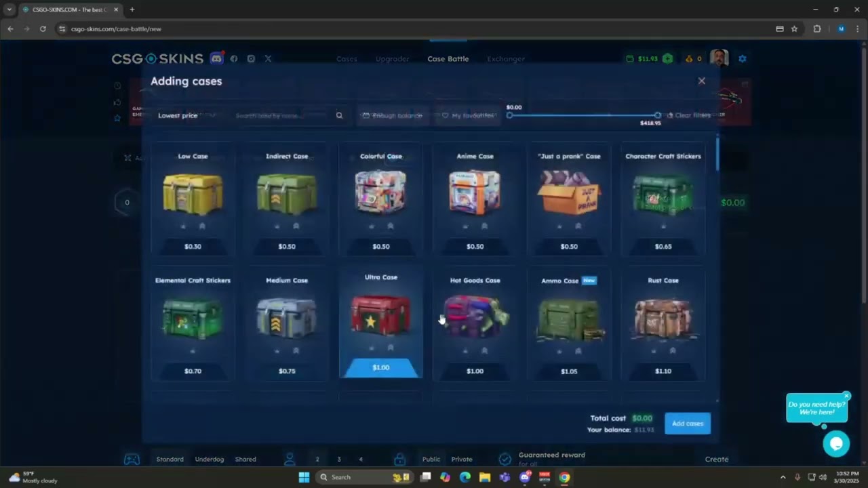Click the Add cases button
Image resolution: width=868 pixels, height=488 pixels.
tap(688, 424)
